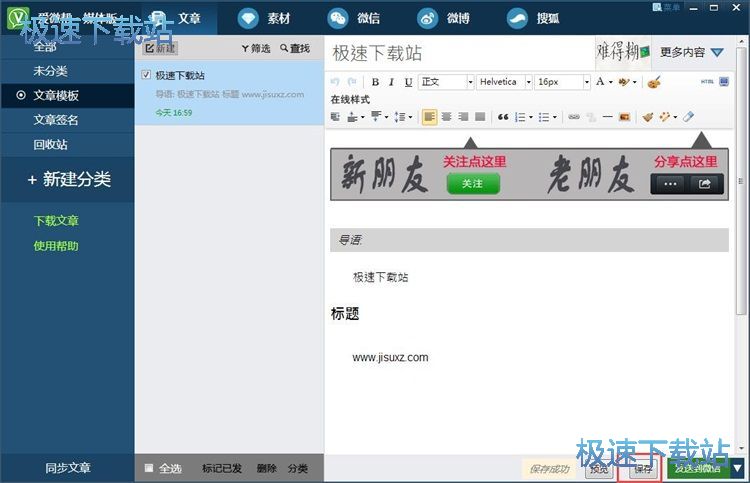Click the unlink icon

(591, 117)
